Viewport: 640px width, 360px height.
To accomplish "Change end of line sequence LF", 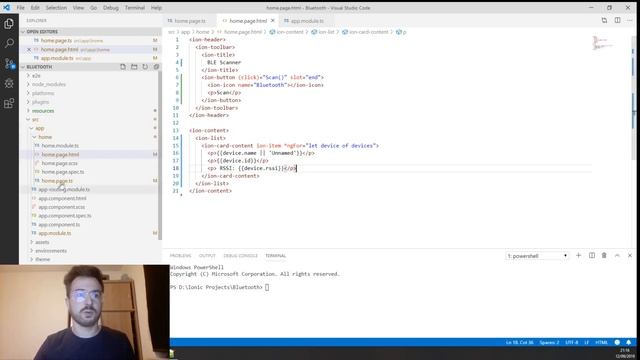I will coord(587,342).
